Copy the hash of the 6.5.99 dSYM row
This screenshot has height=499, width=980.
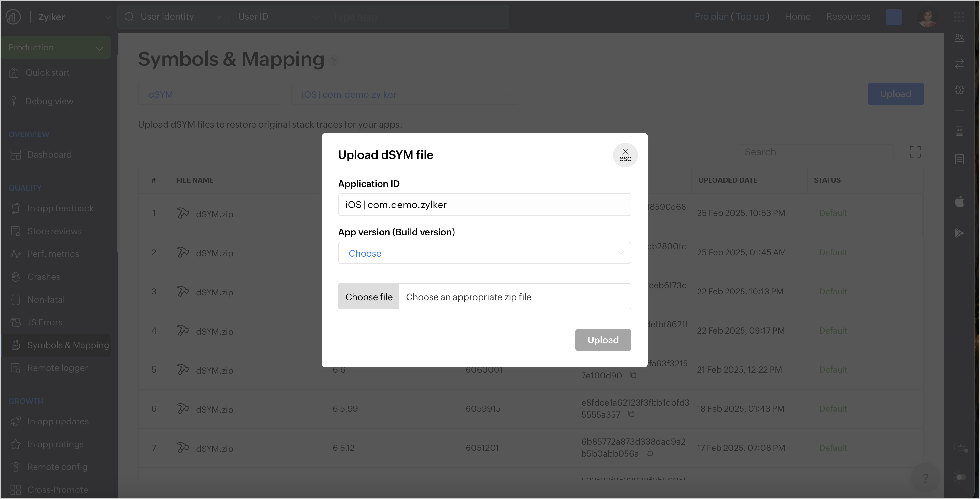631,414
